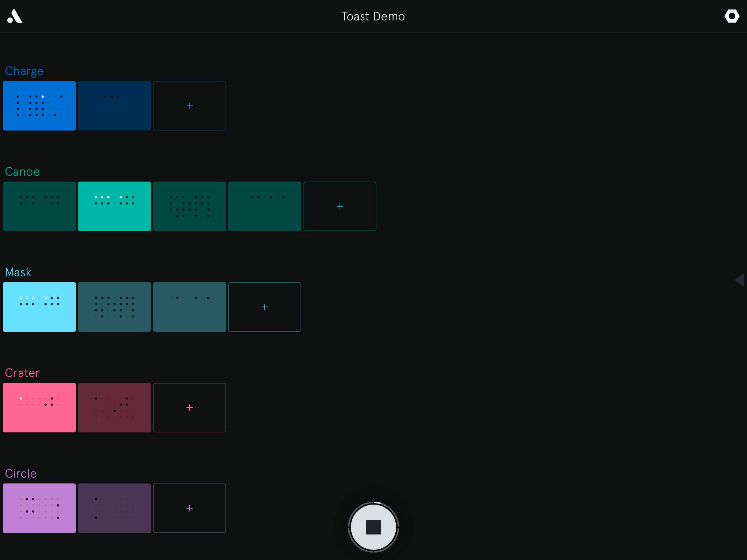Stop playback with the square button
This screenshot has height=560, width=747.
click(x=373, y=527)
